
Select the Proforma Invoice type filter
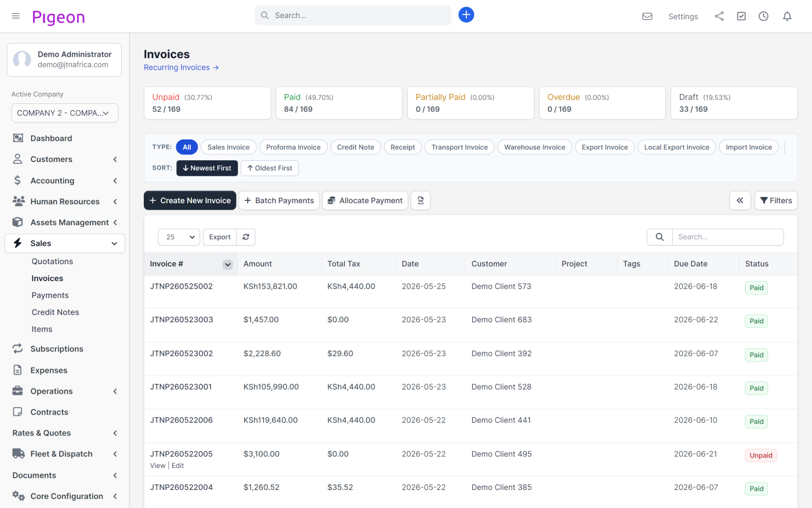click(x=293, y=147)
